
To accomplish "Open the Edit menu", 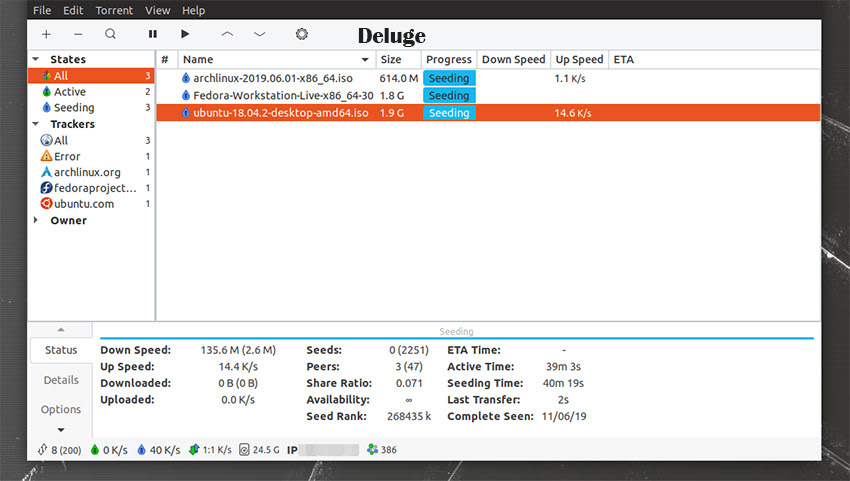I will 73,10.
